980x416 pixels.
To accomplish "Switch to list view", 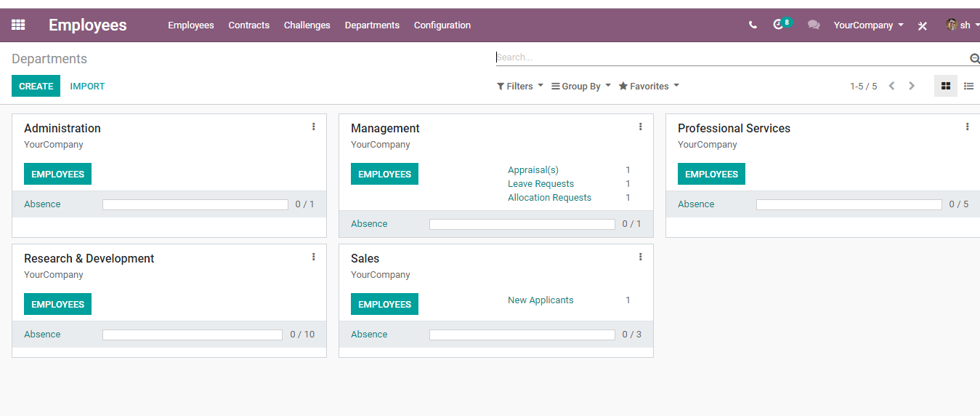I will 968,86.
